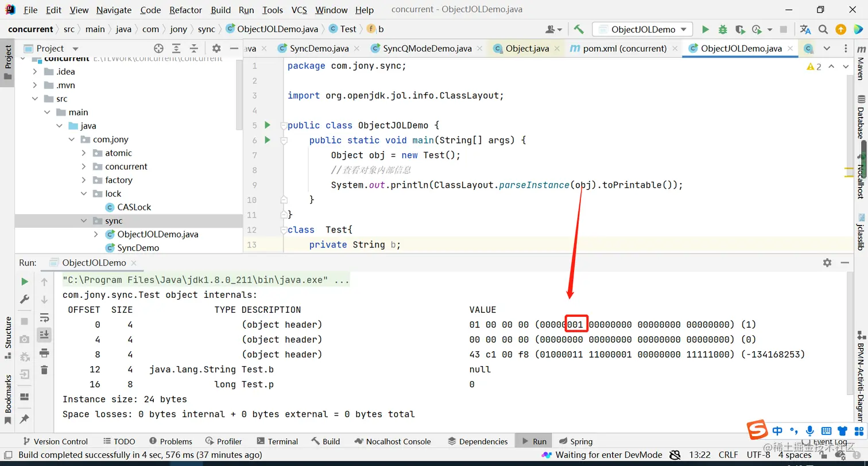Image resolution: width=868 pixels, height=466 pixels.
Task: Open the File menu
Action: 30,10
